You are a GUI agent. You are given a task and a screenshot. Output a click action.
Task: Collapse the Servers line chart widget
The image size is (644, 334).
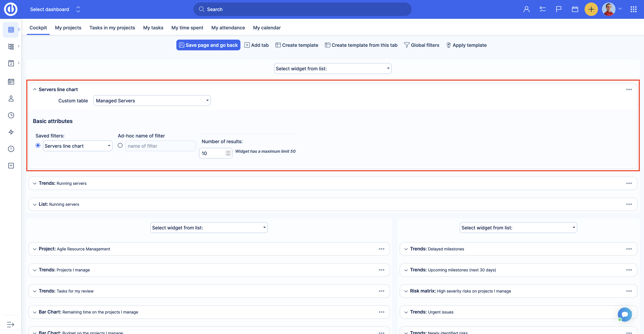[35, 89]
